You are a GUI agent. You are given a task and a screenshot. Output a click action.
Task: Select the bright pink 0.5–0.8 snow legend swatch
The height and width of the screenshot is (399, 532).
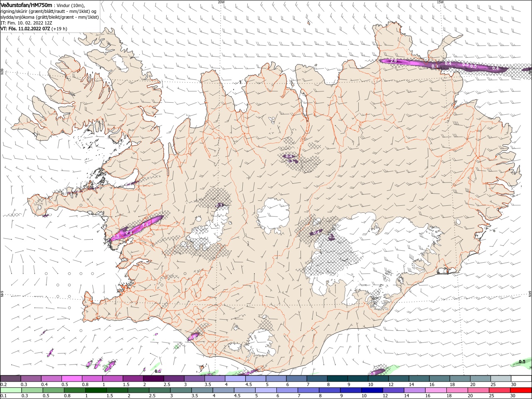click(71, 379)
